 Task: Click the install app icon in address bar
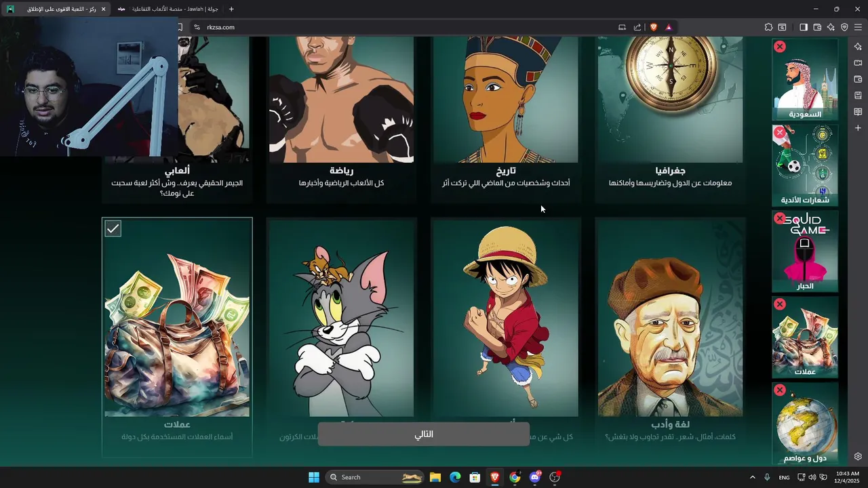pos(622,27)
